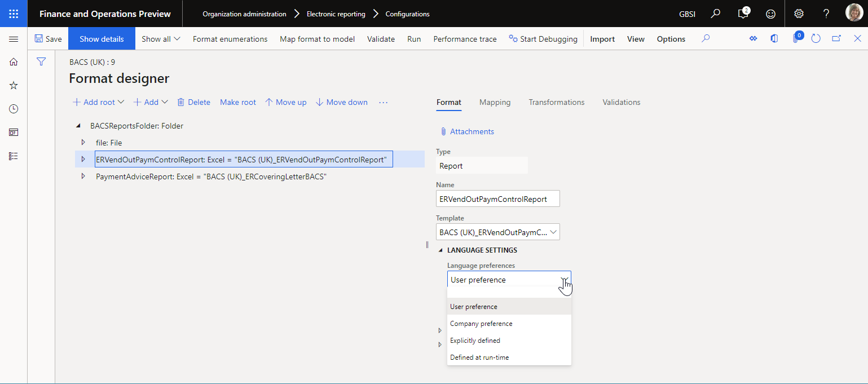
Task: Switch to the Validations tab
Action: pyautogui.click(x=622, y=102)
